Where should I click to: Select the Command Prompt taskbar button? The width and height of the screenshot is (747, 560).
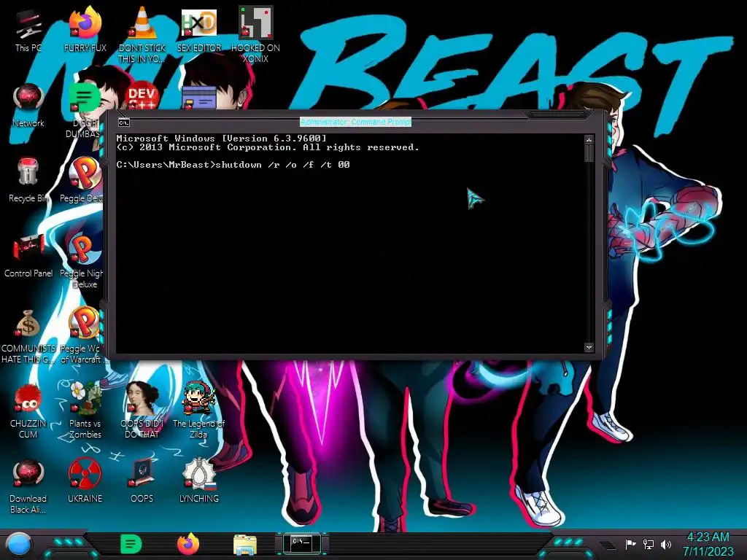(x=301, y=544)
